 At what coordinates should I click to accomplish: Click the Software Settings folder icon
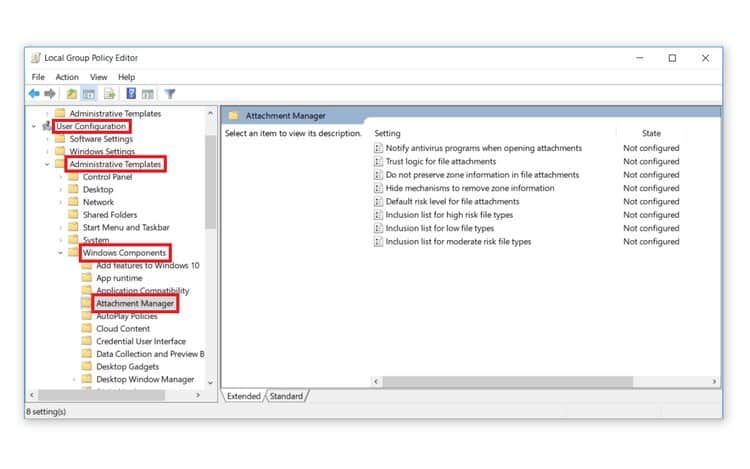(x=60, y=139)
